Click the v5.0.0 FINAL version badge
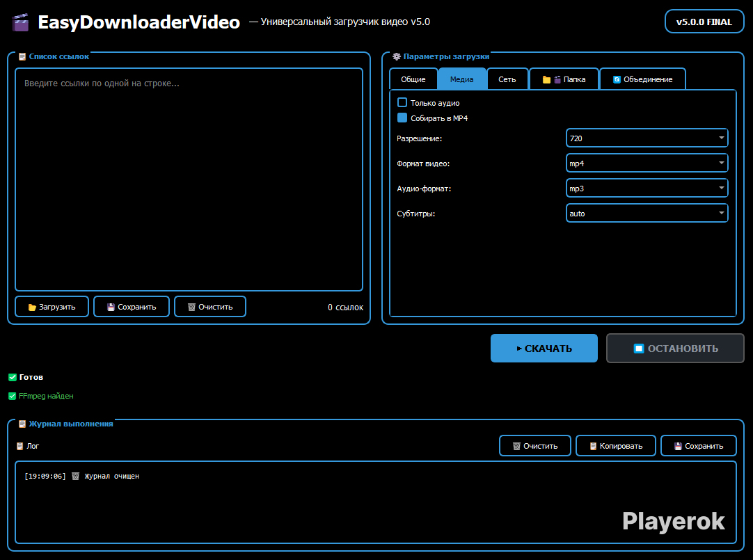Image resolution: width=753 pixels, height=560 pixels. coord(704,22)
